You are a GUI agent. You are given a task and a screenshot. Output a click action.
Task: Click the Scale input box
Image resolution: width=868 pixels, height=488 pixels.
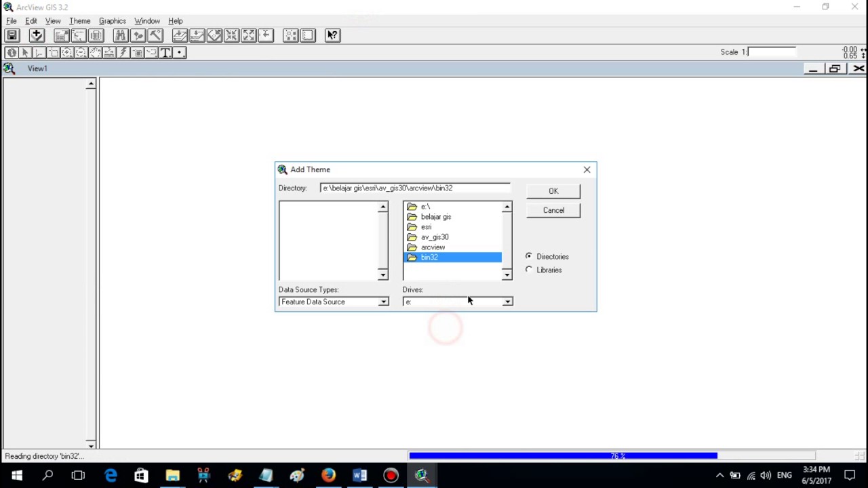(x=771, y=52)
